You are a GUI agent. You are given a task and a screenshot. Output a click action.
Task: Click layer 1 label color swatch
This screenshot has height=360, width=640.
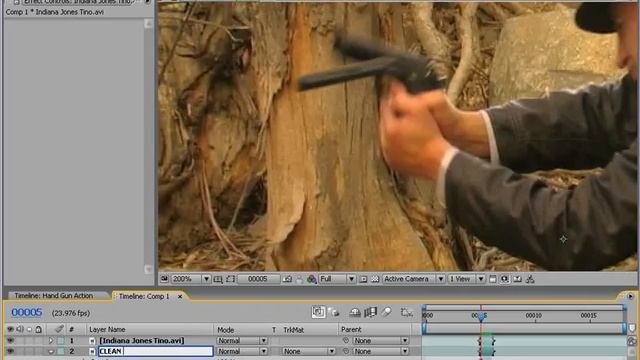tap(61, 340)
